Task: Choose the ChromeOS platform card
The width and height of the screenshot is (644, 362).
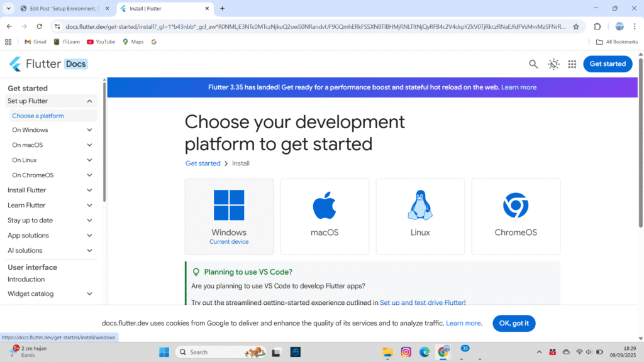Action: point(516,216)
